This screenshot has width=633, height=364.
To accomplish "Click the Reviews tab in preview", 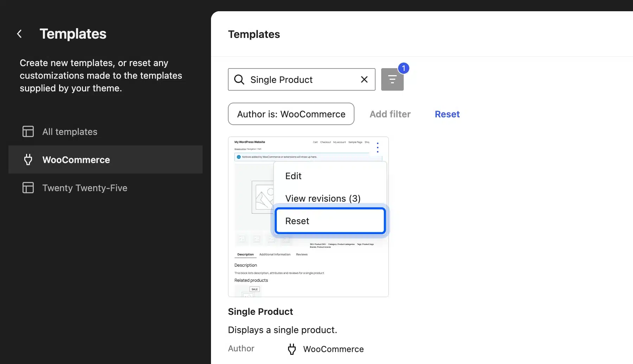I will click(x=302, y=254).
